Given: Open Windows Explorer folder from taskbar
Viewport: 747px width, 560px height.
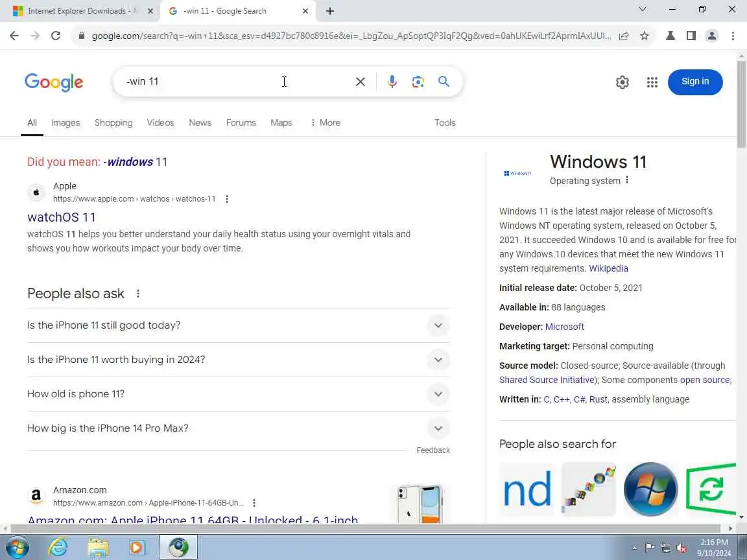Looking at the screenshot, I should click(x=98, y=547).
